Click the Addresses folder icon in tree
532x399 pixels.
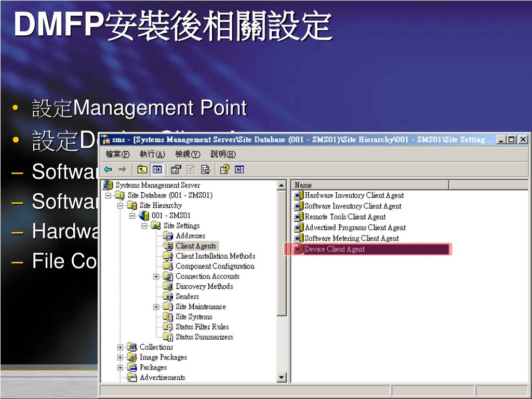coord(168,235)
